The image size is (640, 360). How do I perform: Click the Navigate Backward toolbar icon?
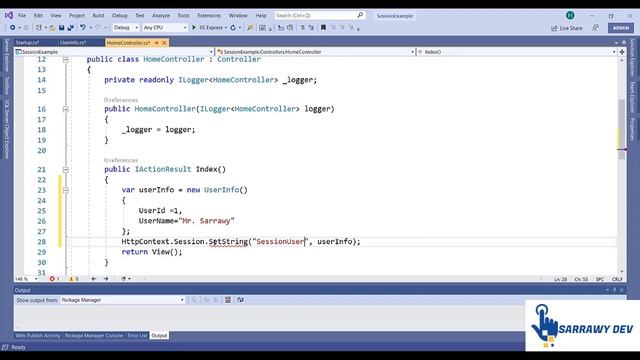click(x=12, y=27)
